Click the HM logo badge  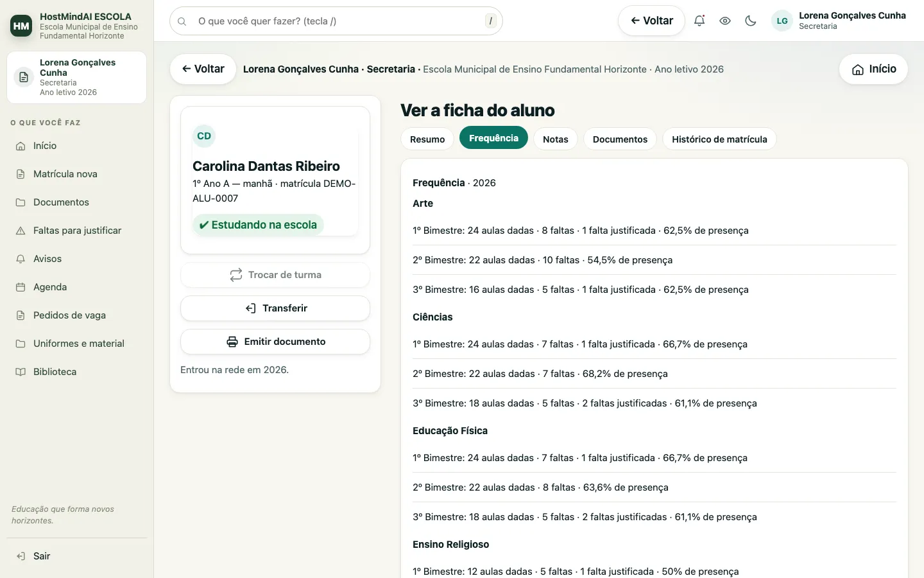(x=21, y=26)
